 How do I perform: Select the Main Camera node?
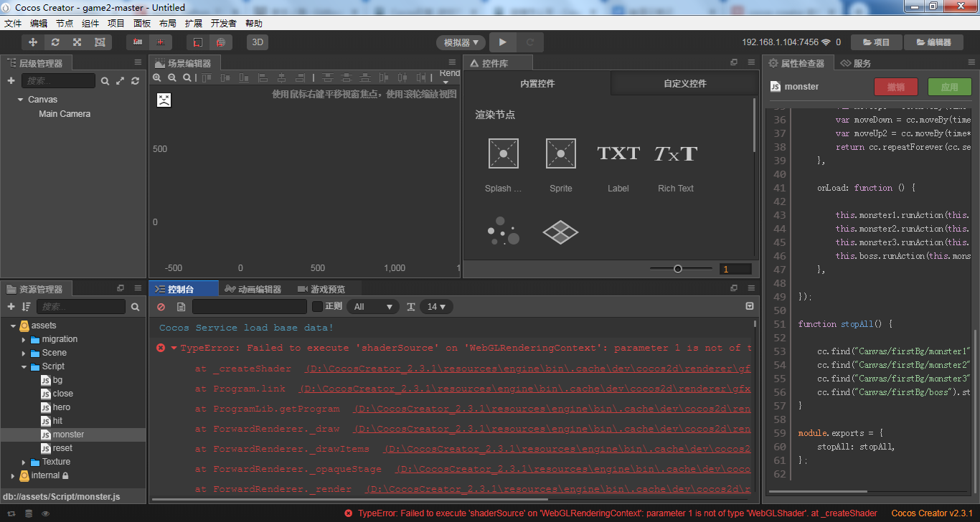coord(65,114)
